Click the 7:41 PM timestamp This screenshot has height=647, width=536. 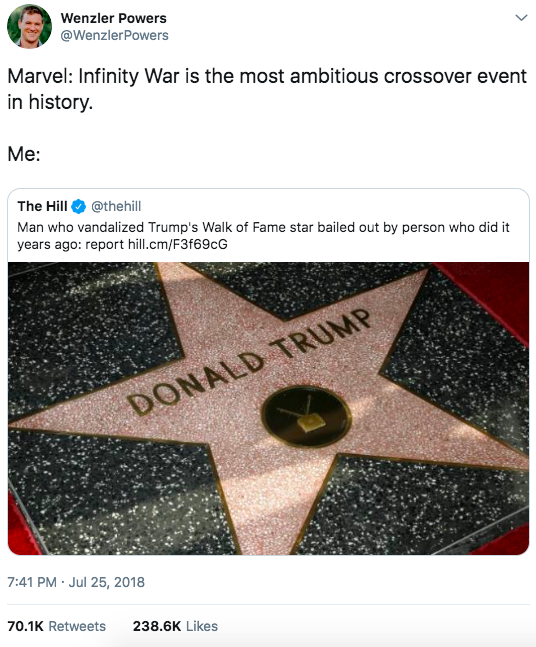point(32,582)
